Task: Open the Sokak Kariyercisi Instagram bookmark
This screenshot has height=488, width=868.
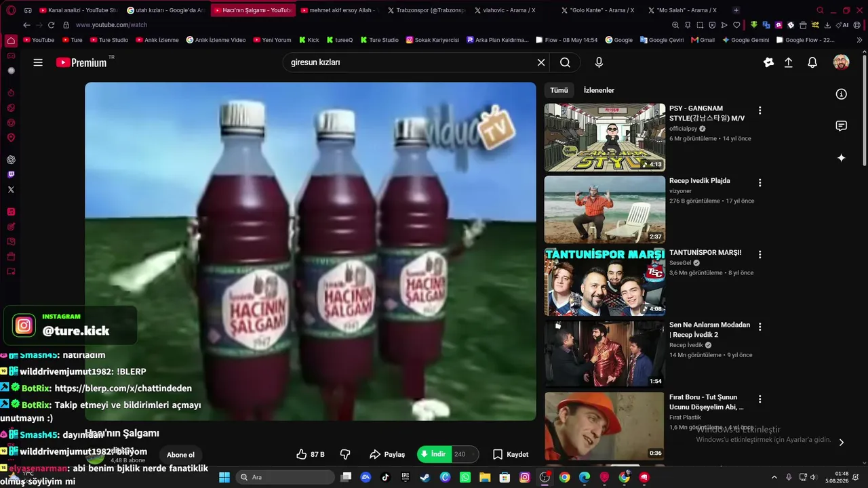Action: [x=433, y=40]
